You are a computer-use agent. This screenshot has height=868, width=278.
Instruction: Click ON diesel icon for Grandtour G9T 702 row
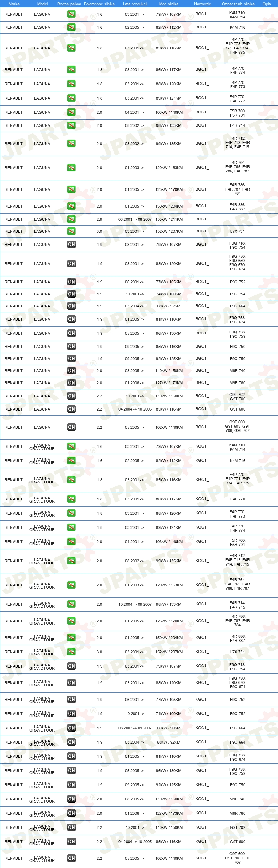point(71,827)
